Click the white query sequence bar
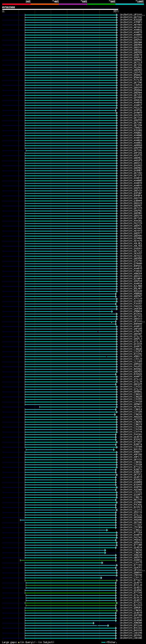This screenshot has height=644, width=146. tap(60, 10)
